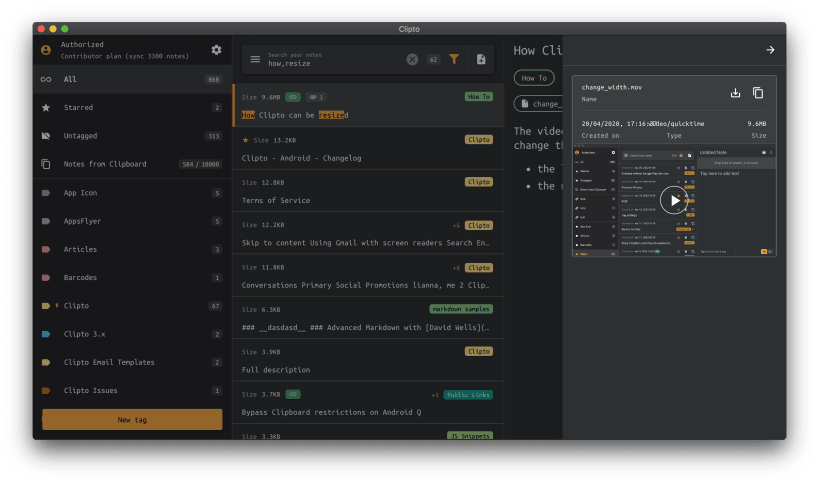This screenshot has width=819, height=483.
Task: Click the 62 results count badge
Action: coord(433,60)
